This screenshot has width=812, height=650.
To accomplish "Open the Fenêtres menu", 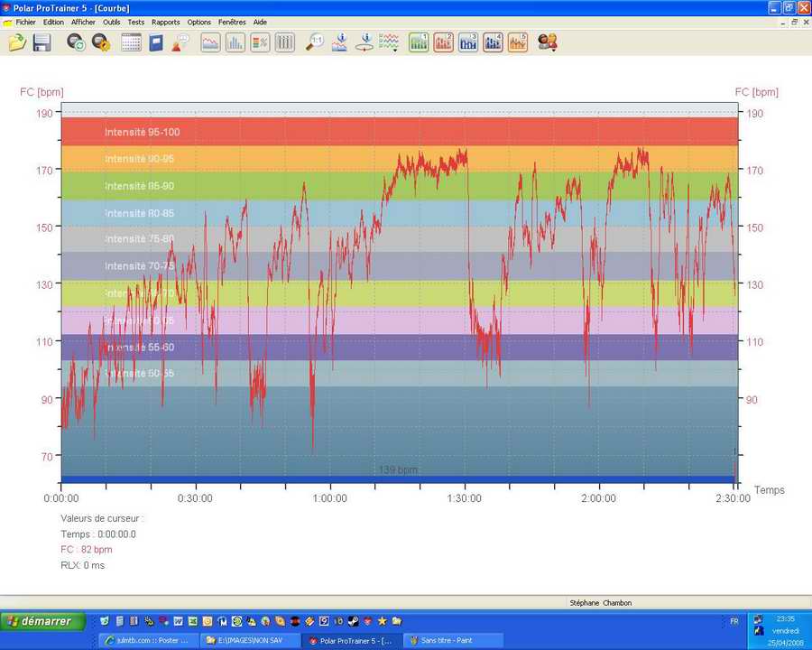I will (x=232, y=22).
